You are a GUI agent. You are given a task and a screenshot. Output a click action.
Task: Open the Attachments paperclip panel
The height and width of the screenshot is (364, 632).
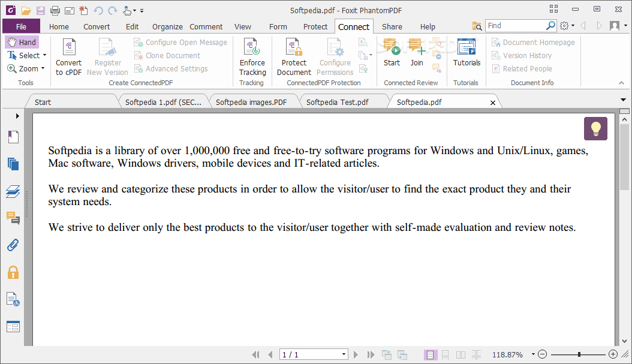coord(13,245)
